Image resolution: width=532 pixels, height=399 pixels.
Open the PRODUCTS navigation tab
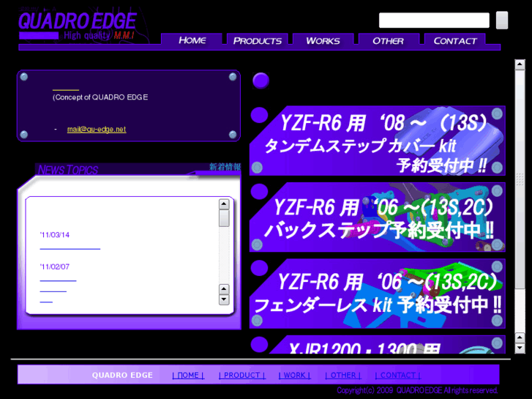pos(257,40)
